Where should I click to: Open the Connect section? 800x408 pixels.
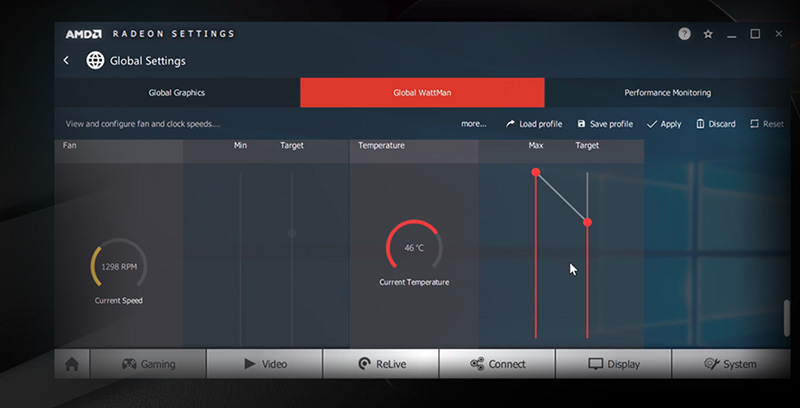coord(497,364)
